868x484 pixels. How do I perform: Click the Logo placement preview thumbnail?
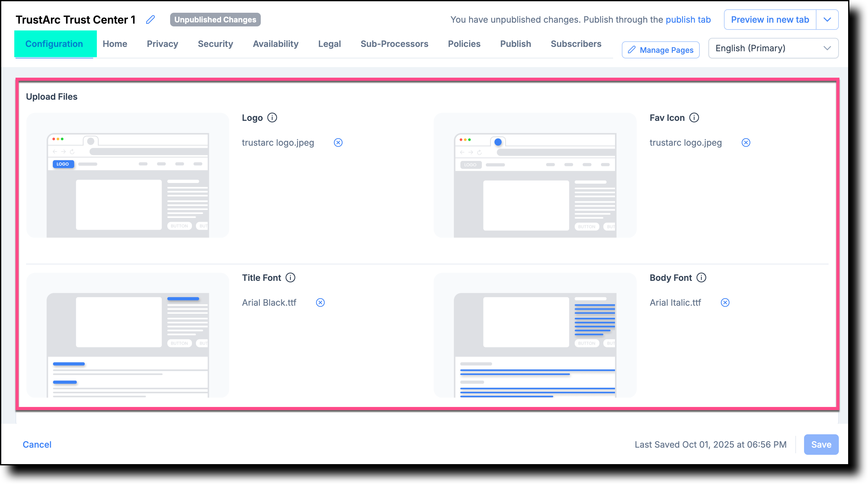pos(128,176)
